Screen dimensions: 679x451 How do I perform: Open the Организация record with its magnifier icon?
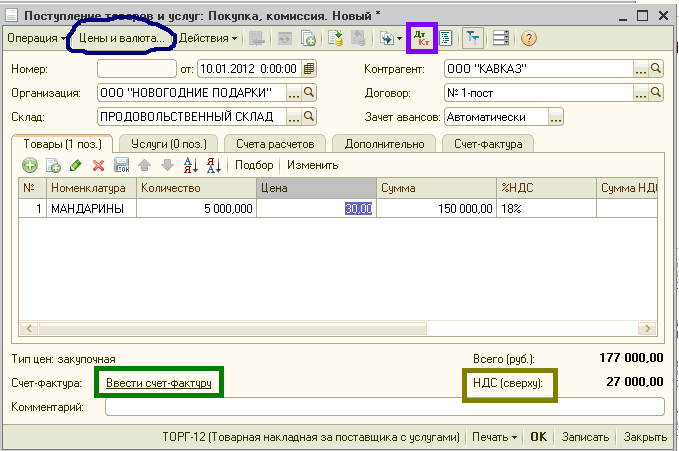pos(309,92)
